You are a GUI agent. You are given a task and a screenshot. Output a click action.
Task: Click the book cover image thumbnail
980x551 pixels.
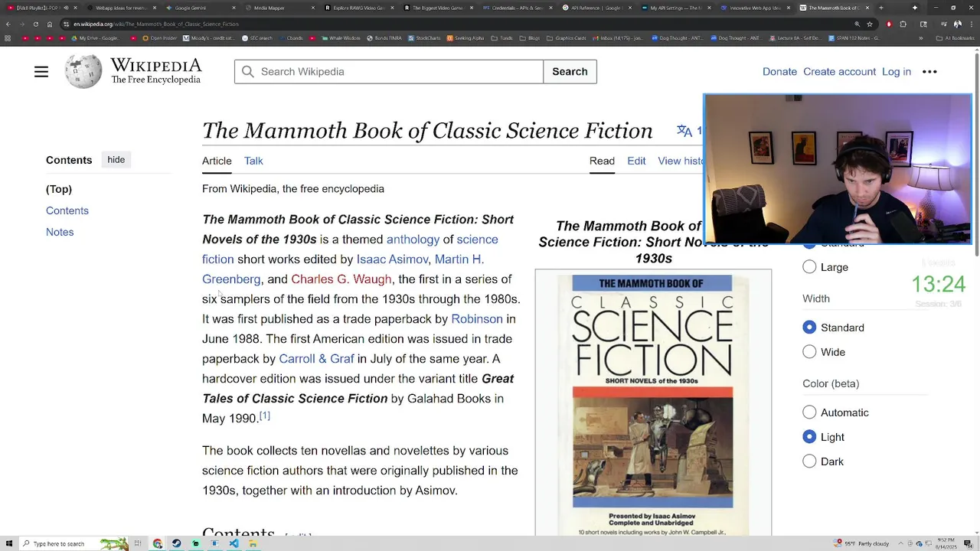(653, 403)
